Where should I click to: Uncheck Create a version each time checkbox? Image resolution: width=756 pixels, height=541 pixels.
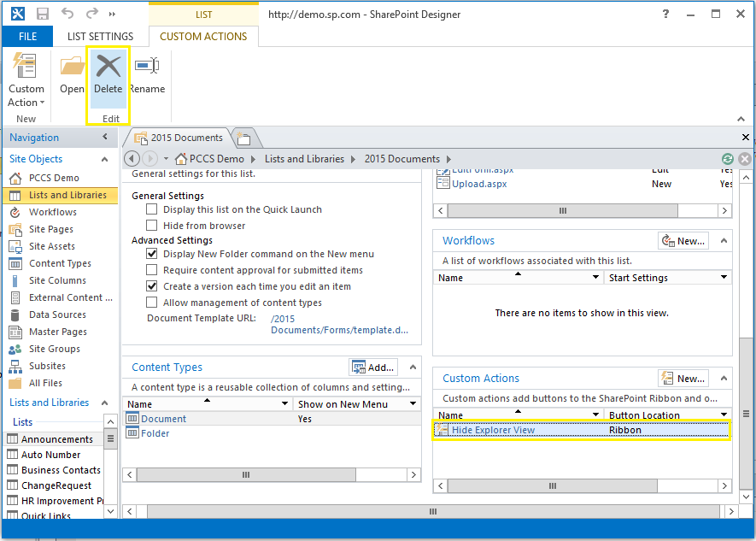click(x=152, y=286)
